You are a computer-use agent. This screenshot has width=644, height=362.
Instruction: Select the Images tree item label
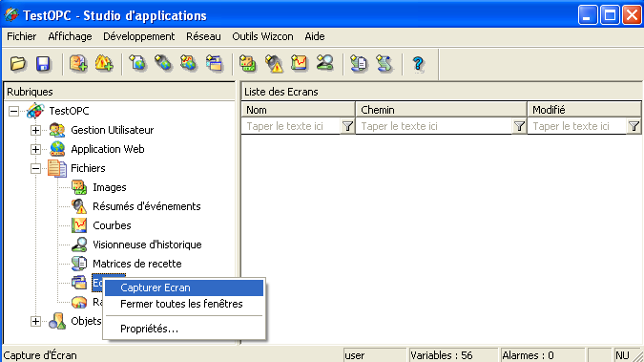pyautogui.click(x=110, y=187)
